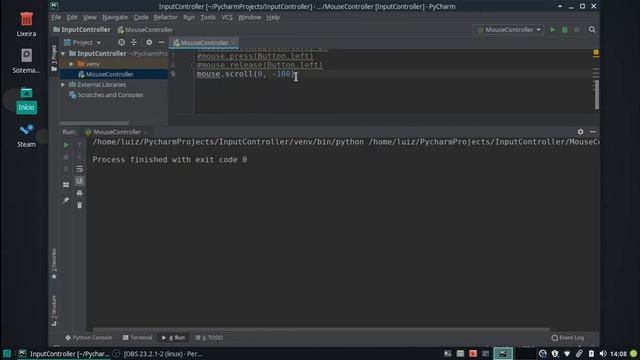Click the paperclip icon in system tray

pos(579,353)
